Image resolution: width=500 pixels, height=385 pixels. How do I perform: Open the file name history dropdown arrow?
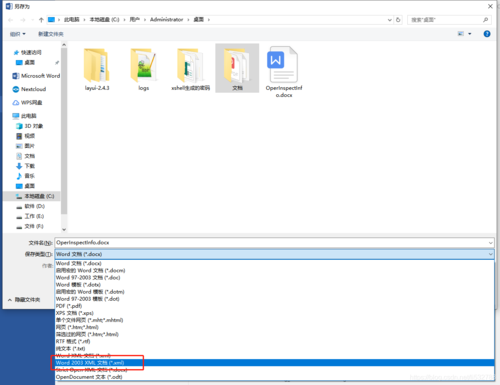tap(491, 243)
